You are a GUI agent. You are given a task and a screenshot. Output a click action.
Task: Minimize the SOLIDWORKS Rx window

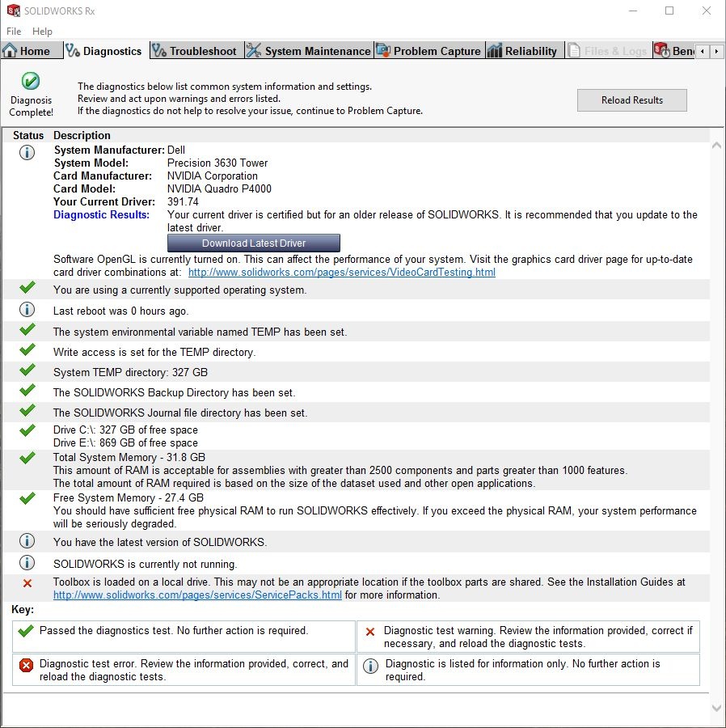click(x=633, y=11)
